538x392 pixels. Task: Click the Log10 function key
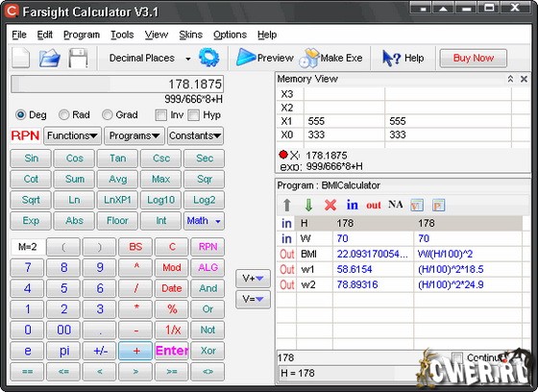[160, 200]
